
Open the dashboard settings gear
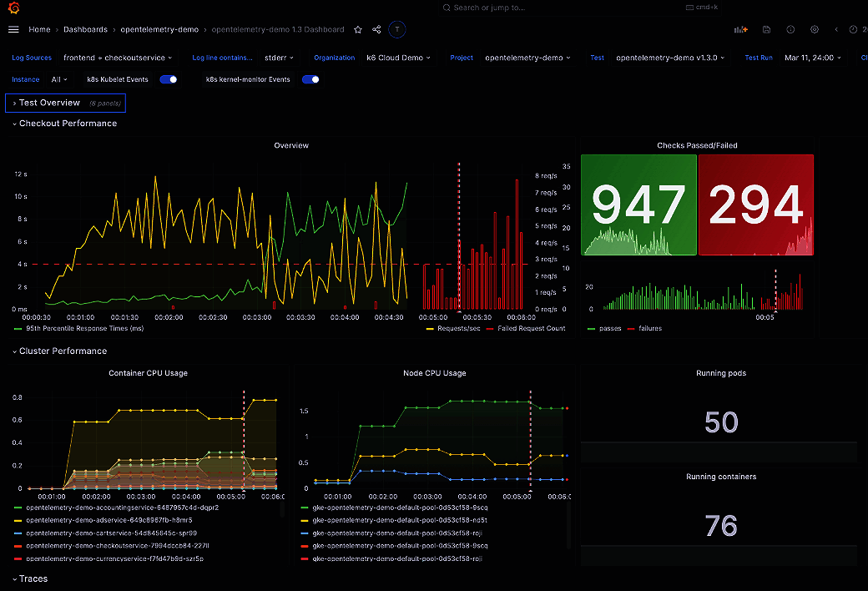coord(815,29)
